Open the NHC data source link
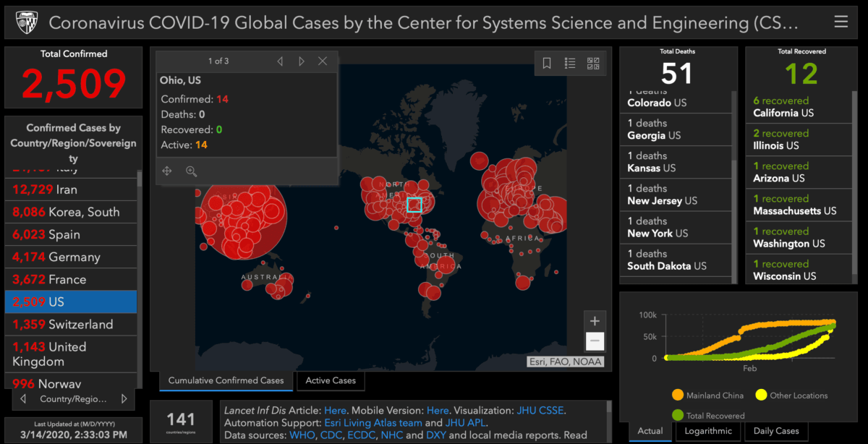The image size is (868, 444). 393,435
